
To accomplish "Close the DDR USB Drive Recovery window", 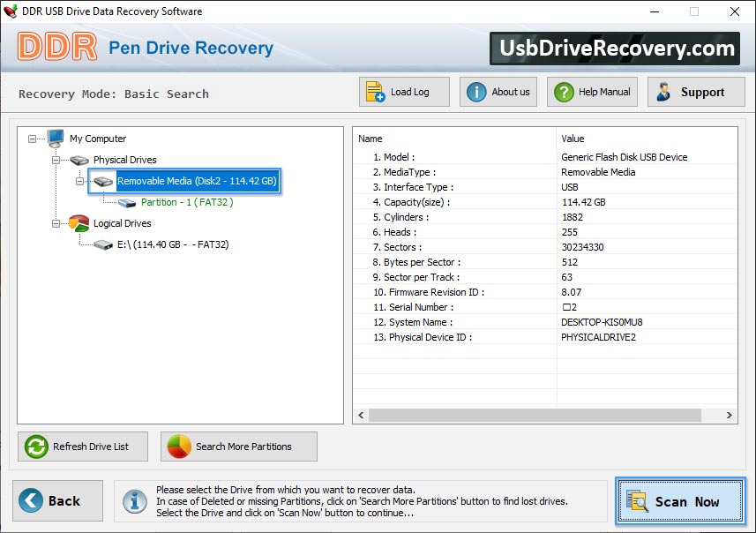I will tap(734, 11).
